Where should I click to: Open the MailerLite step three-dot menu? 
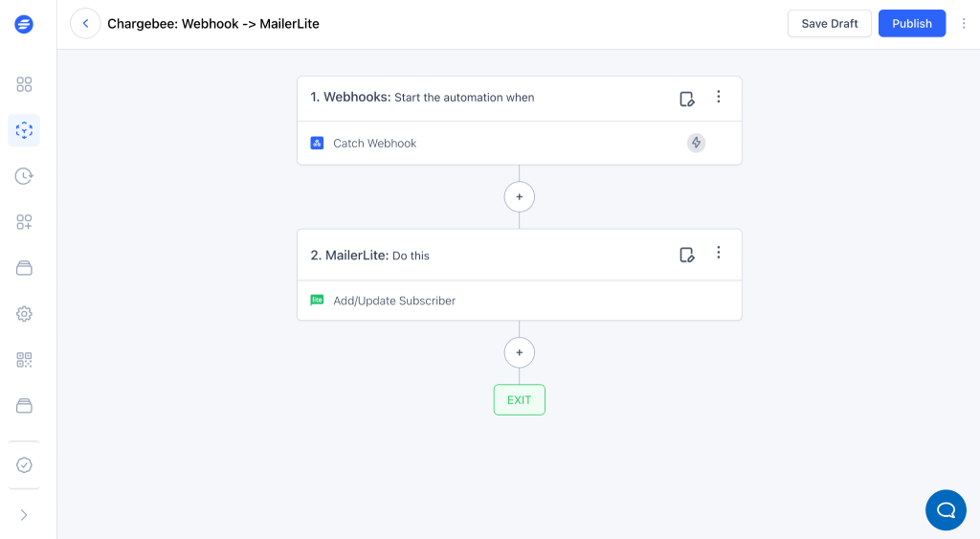click(x=719, y=253)
